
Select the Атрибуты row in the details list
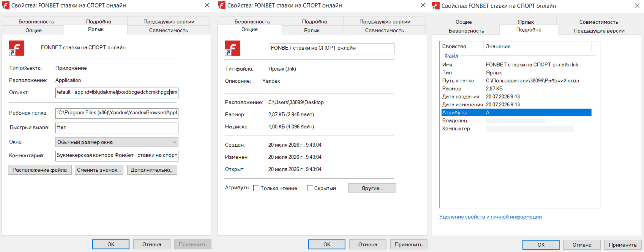pyautogui.click(x=516, y=112)
